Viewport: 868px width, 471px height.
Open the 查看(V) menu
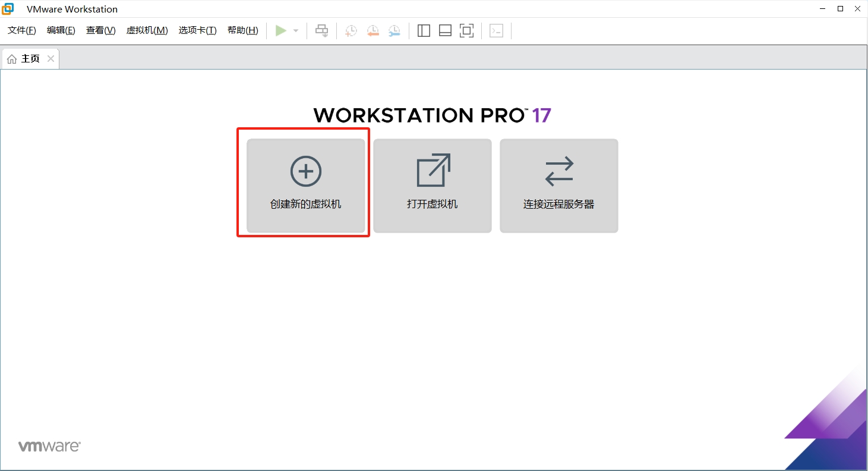(101, 30)
